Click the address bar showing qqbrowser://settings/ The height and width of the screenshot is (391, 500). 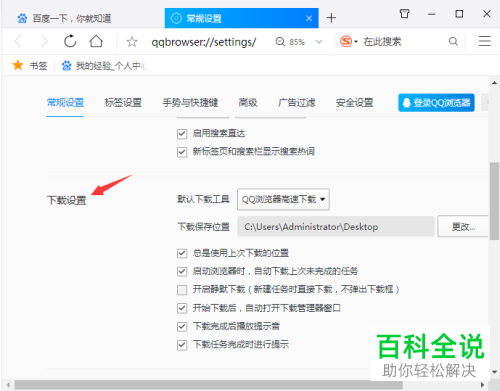(x=204, y=42)
